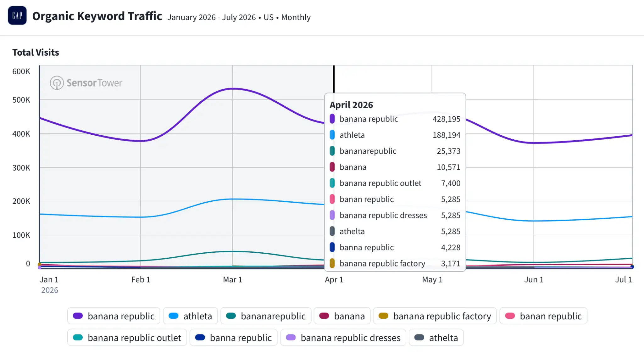The height and width of the screenshot is (359, 644).
Task: Click the athleta value 188,194
Action: (447, 135)
